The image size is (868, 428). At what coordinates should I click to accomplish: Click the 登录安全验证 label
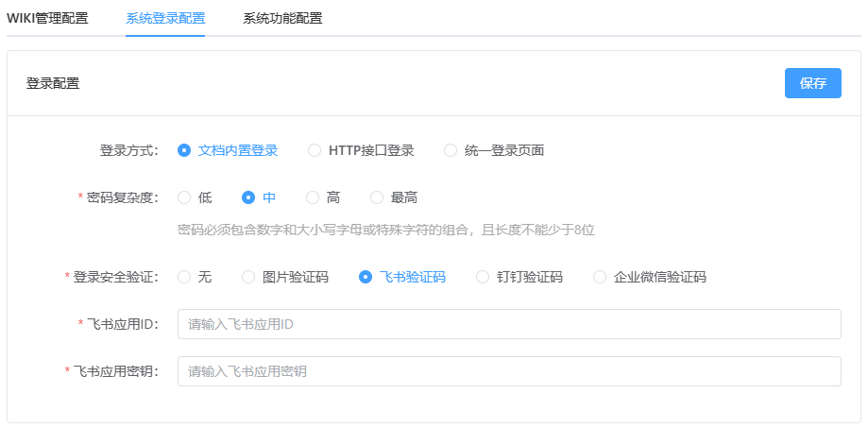coord(115,277)
